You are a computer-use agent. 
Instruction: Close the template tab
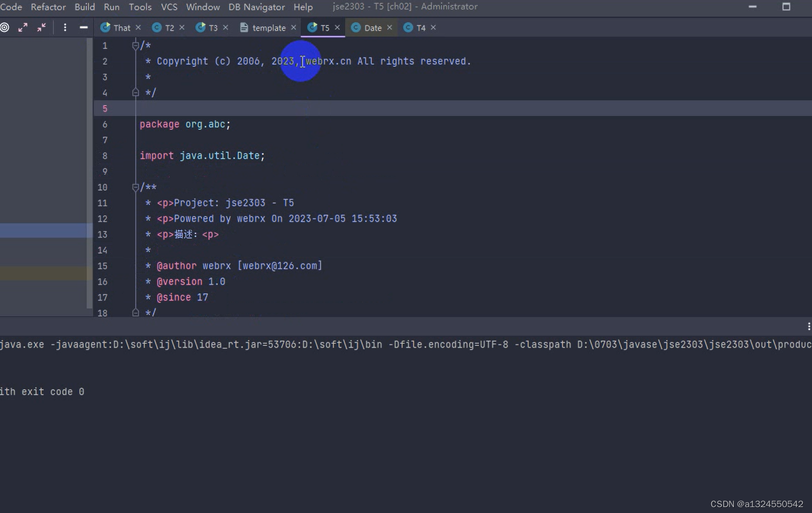coord(294,27)
